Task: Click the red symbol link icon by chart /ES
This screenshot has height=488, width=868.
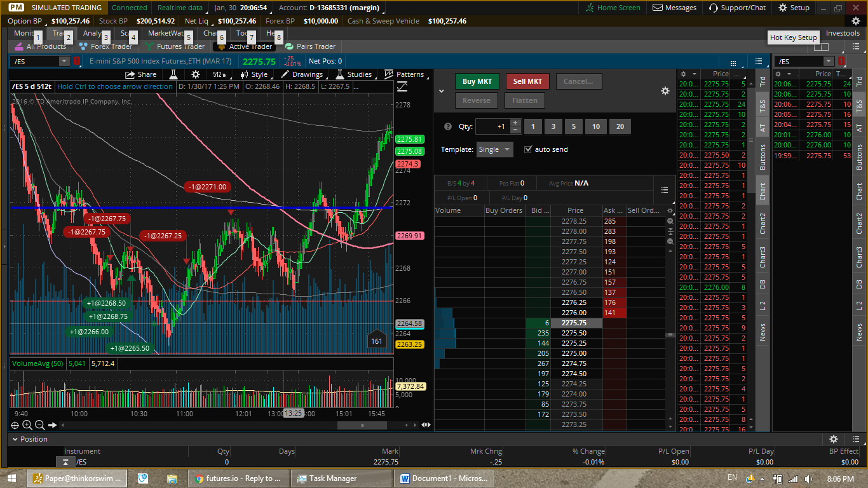Action: point(76,61)
